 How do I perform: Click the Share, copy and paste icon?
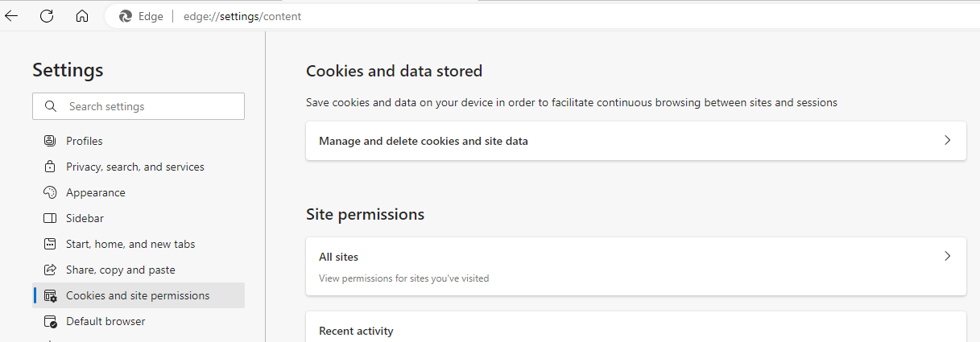[51, 270]
